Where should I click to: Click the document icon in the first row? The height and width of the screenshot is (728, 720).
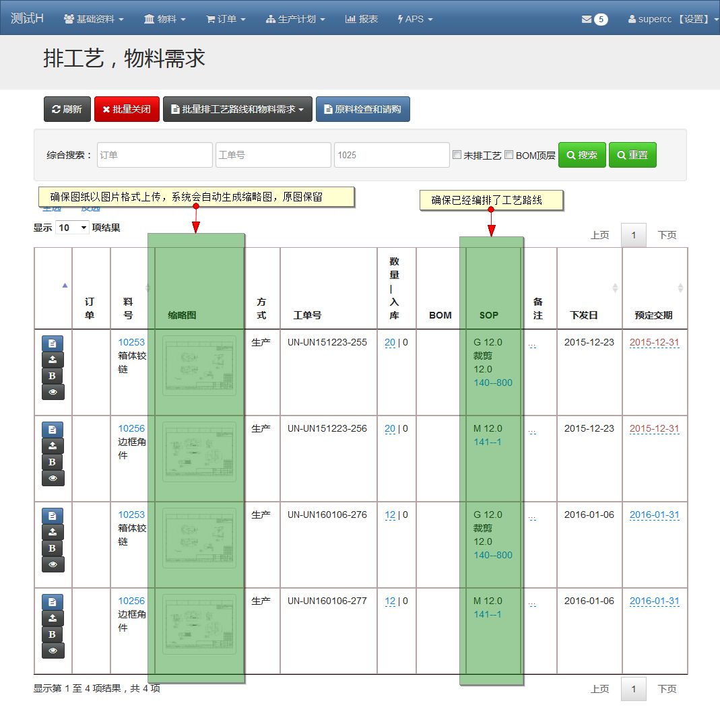pyautogui.click(x=53, y=343)
